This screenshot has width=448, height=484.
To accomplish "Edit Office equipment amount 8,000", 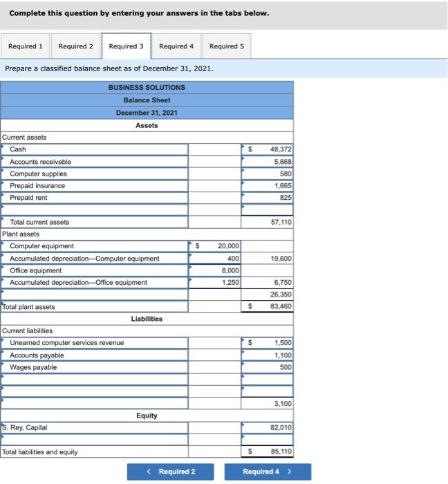I will click(x=215, y=270).
